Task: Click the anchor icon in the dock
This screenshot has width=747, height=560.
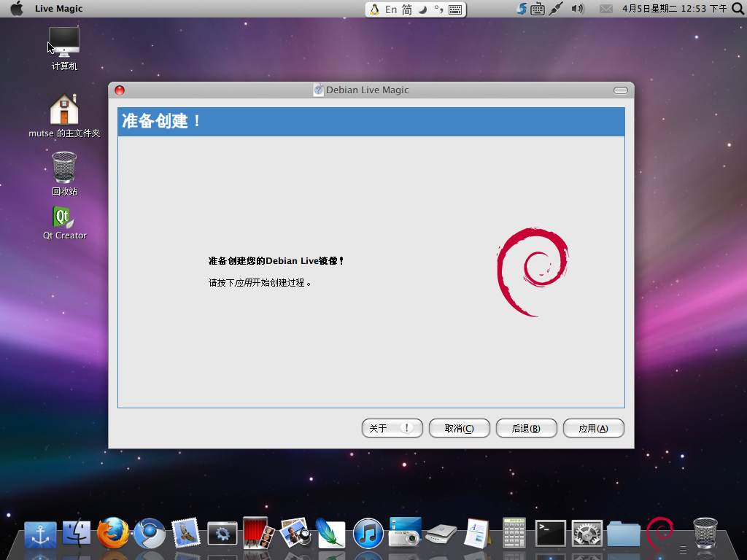Action: [41, 534]
